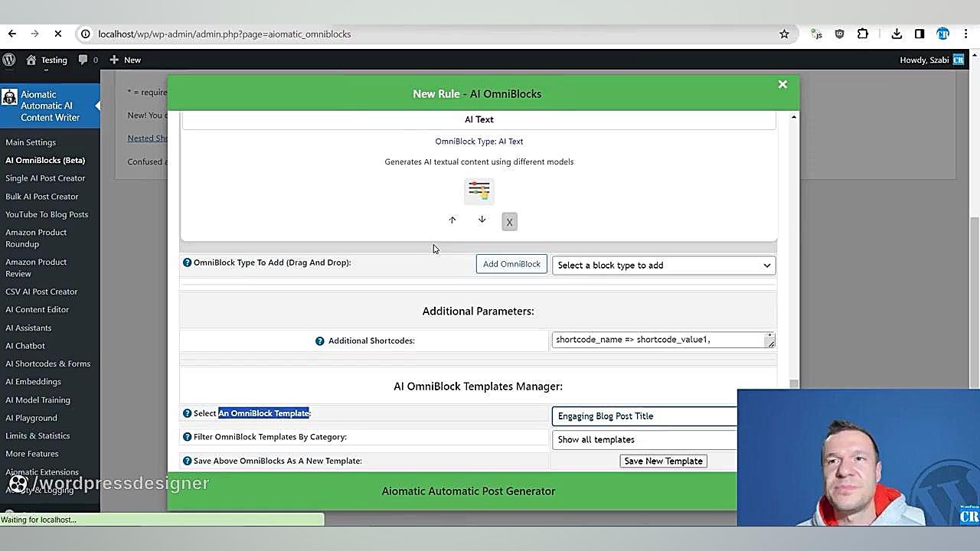Open CSV AI Post Creator page

[41, 292]
